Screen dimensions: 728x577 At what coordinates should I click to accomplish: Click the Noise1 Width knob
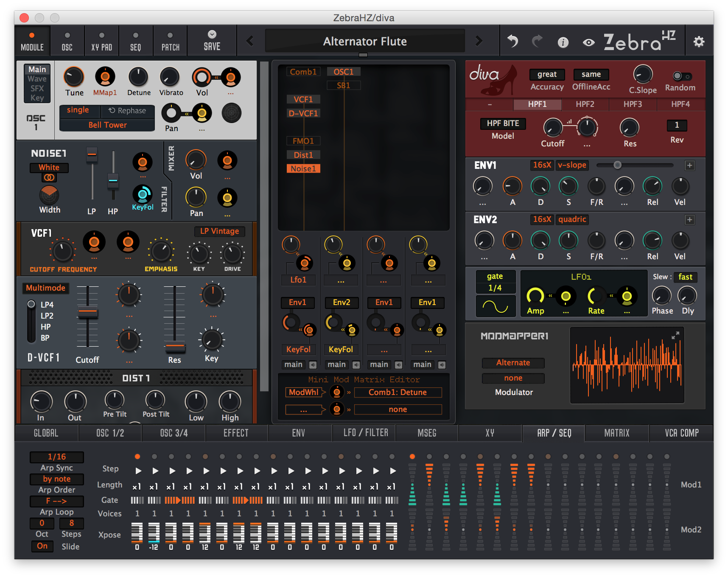pyautogui.click(x=49, y=195)
